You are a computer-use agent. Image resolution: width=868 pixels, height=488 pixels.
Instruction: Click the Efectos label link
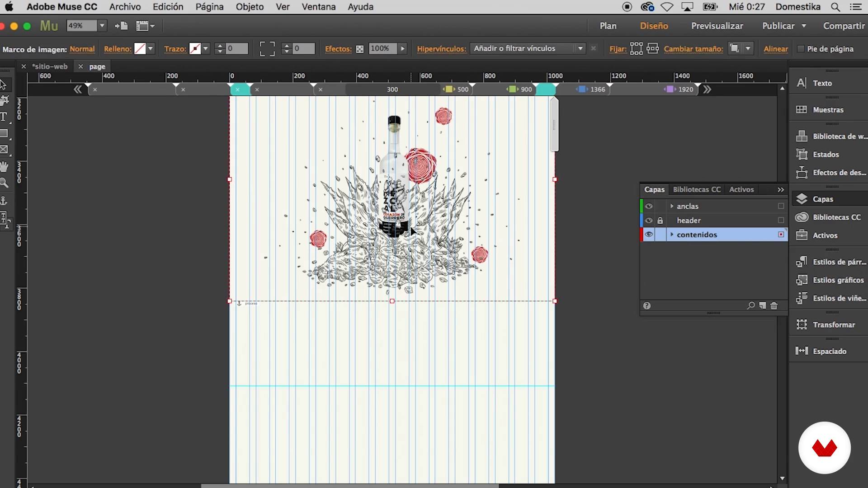coord(338,49)
